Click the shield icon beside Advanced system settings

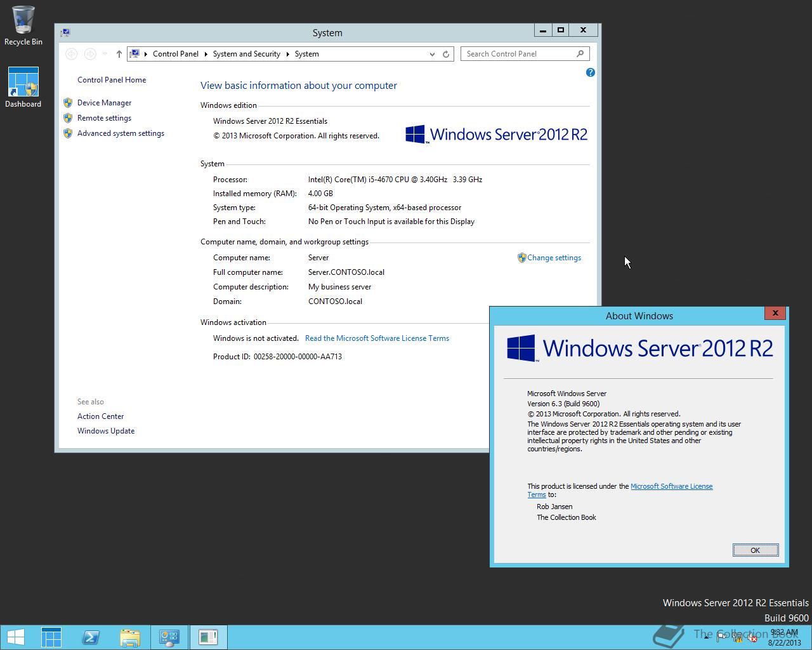tap(68, 133)
